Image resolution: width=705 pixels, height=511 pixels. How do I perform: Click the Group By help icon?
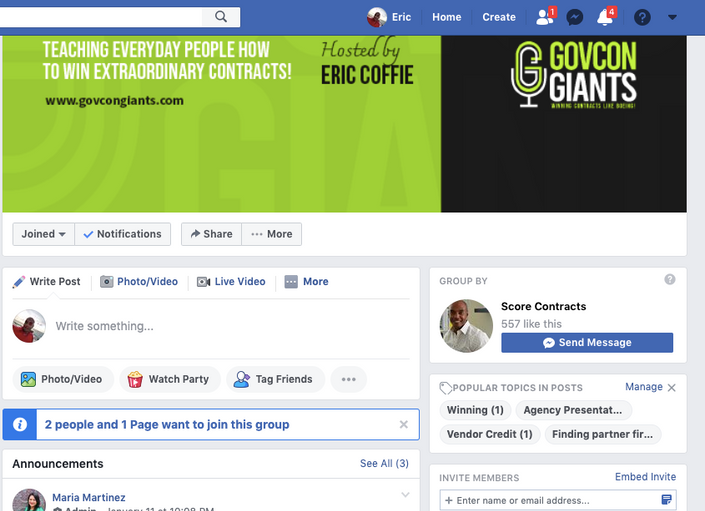pyautogui.click(x=669, y=280)
